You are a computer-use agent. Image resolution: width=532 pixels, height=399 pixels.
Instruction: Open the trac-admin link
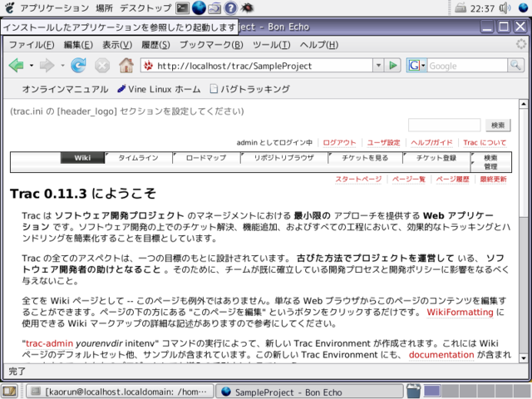click(49, 343)
